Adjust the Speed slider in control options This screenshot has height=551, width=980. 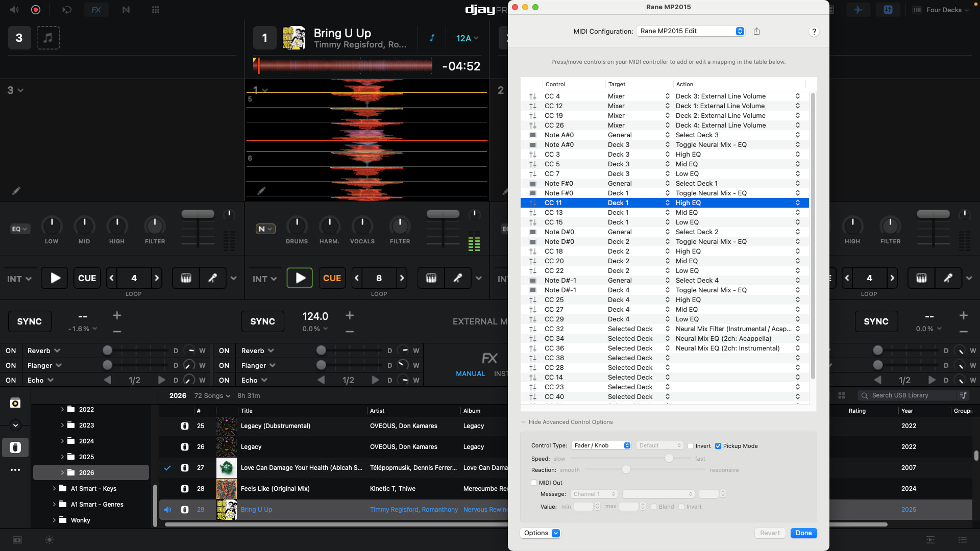click(x=669, y=459)
